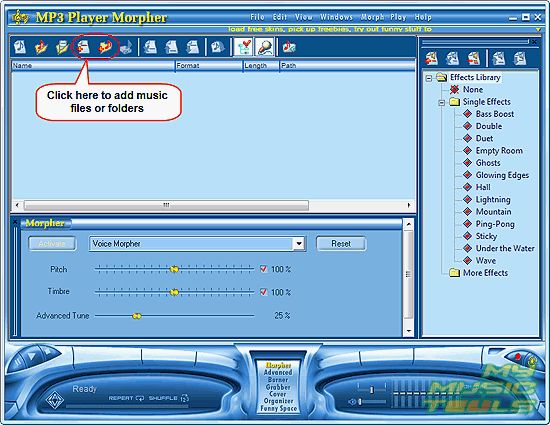Collapse the Single Effects folder
Viewport: 550px width, 425px height.
click(441, 102)
